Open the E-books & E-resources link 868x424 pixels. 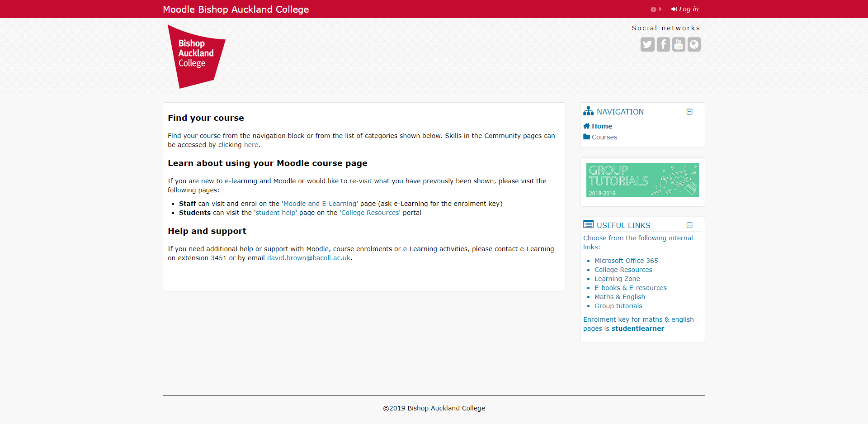tap(630, 288)
